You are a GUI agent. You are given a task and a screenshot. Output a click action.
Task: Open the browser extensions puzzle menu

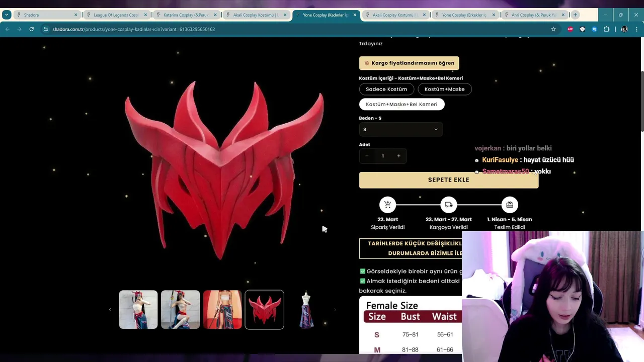click(x=606, y=29)
